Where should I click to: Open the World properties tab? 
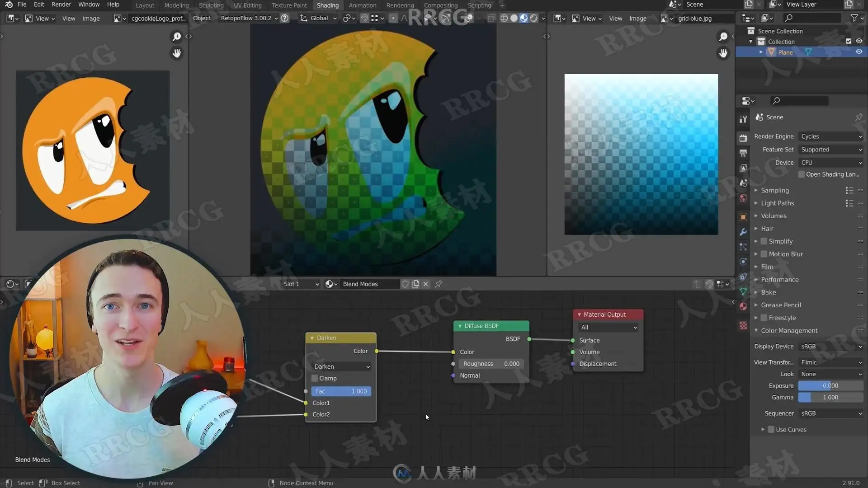pyautogui.click(x=743, y=198)
